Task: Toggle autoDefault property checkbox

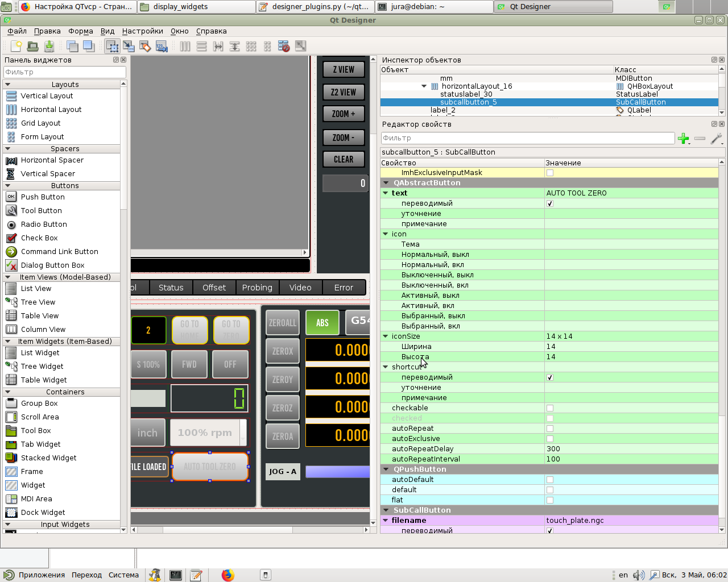Action: click(550, 480)
